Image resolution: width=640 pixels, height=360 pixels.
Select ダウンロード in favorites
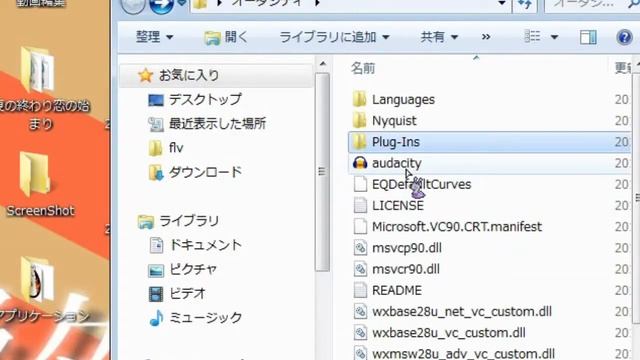[x=205, y=172]
